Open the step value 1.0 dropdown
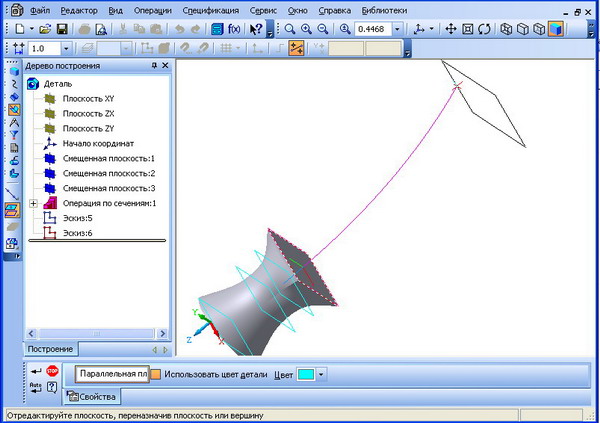This screenshot has height=423, width=600. pos(66,49)
